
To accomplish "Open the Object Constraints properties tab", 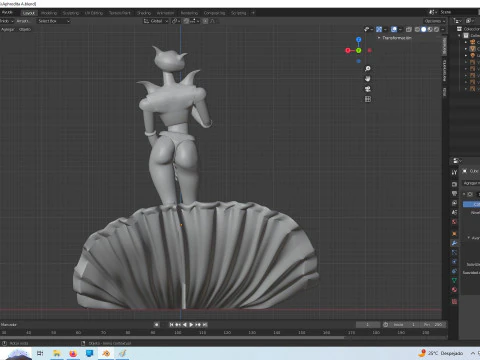I will click(454, 271).
